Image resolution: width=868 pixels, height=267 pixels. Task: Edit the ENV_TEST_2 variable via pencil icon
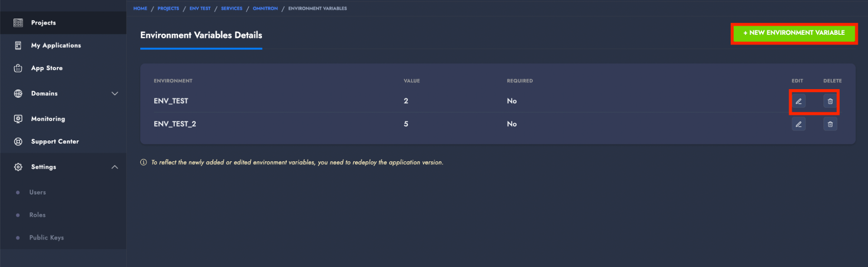tap(798, 124)
